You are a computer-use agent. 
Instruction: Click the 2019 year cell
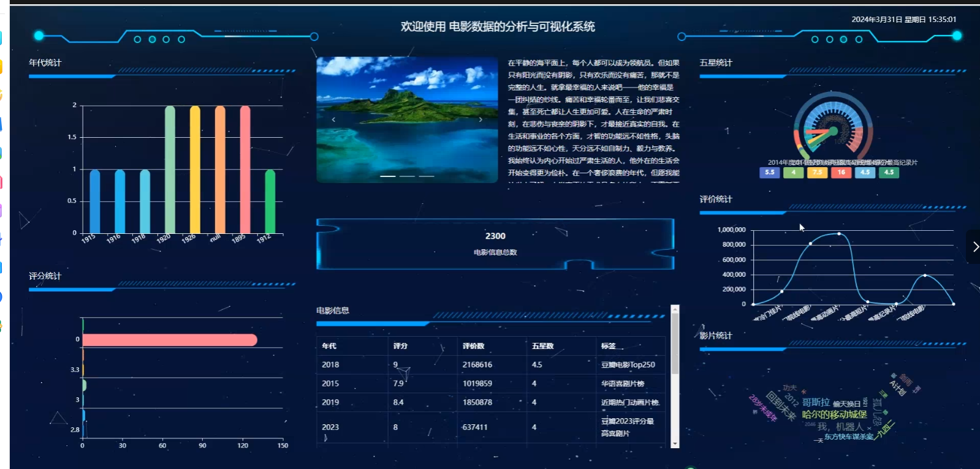pyautogui.click(x=330, y=402)
